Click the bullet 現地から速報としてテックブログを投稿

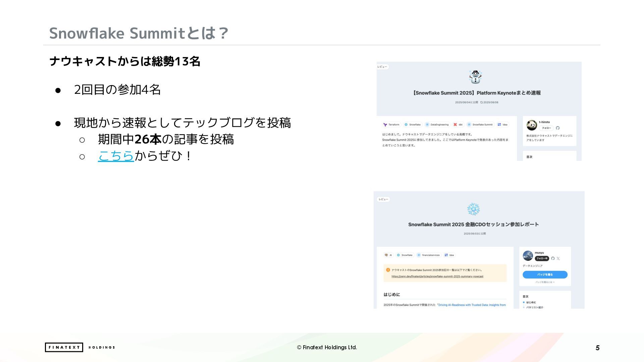coord(182,123)
